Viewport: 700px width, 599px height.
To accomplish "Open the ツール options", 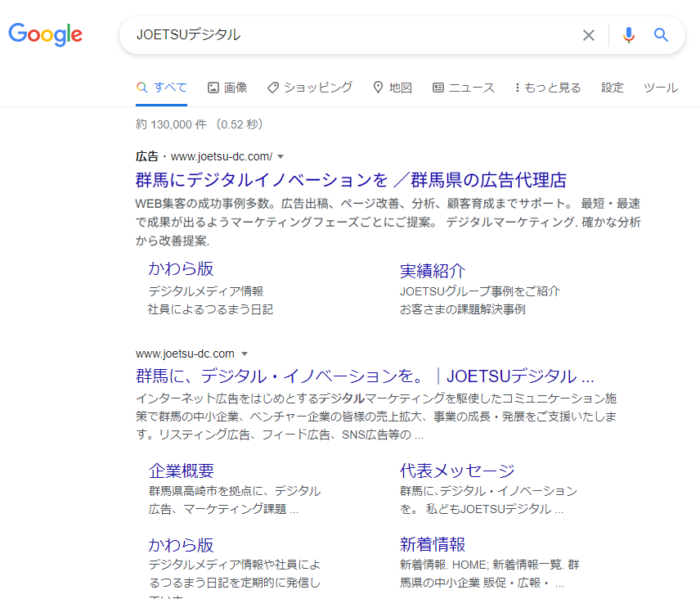I will point(661,88).
